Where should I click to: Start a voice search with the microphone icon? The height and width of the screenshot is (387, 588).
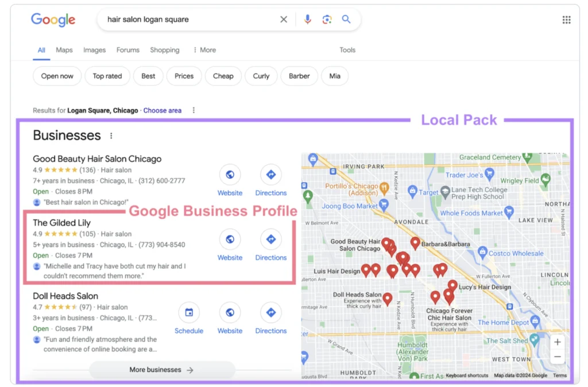click(307, 19)
